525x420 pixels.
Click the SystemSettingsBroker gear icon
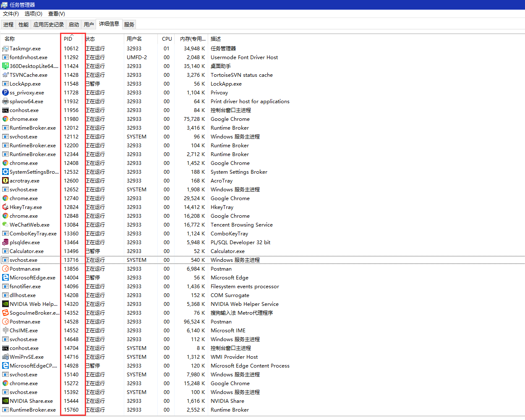5,172
